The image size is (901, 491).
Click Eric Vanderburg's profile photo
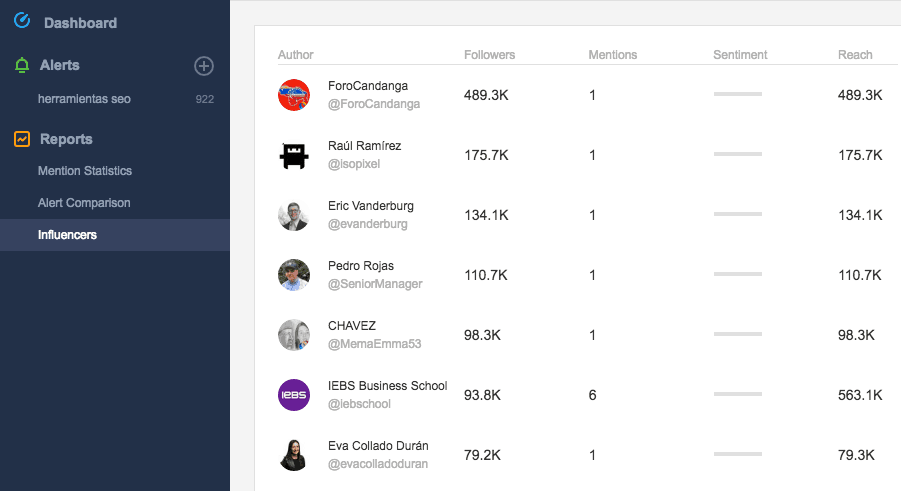[x=294, y=215]
